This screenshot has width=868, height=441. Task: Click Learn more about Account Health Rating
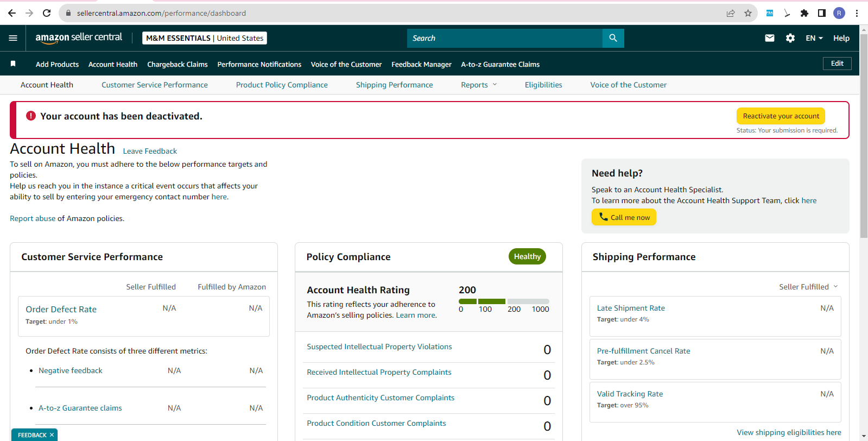tap(416, 315)
